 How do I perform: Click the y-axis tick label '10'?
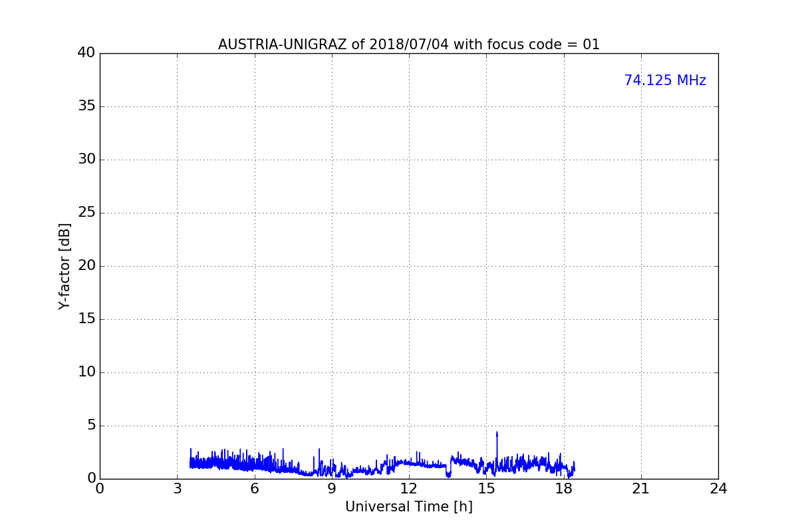[x=86, y=372]
